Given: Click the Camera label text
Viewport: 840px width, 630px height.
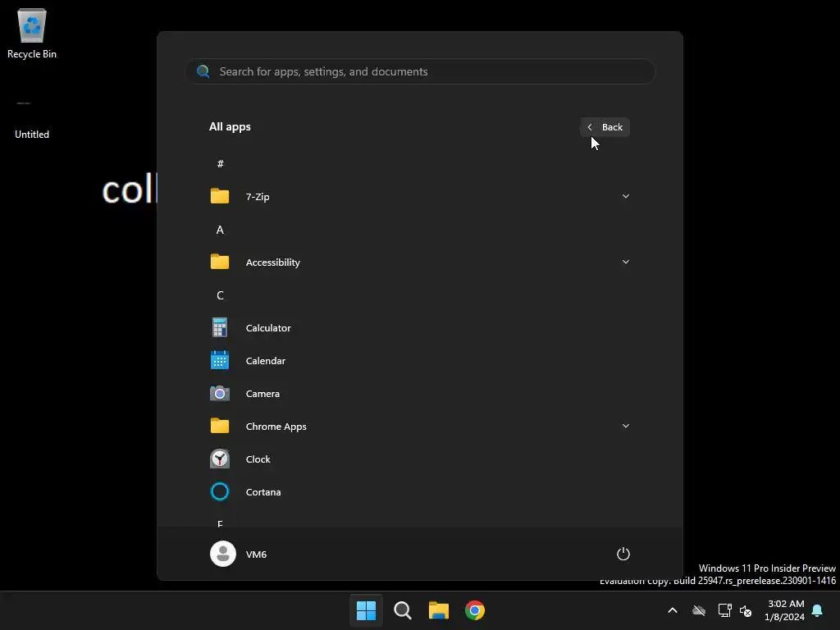Looking at the screenshot, I should click(x=262, y=394).
